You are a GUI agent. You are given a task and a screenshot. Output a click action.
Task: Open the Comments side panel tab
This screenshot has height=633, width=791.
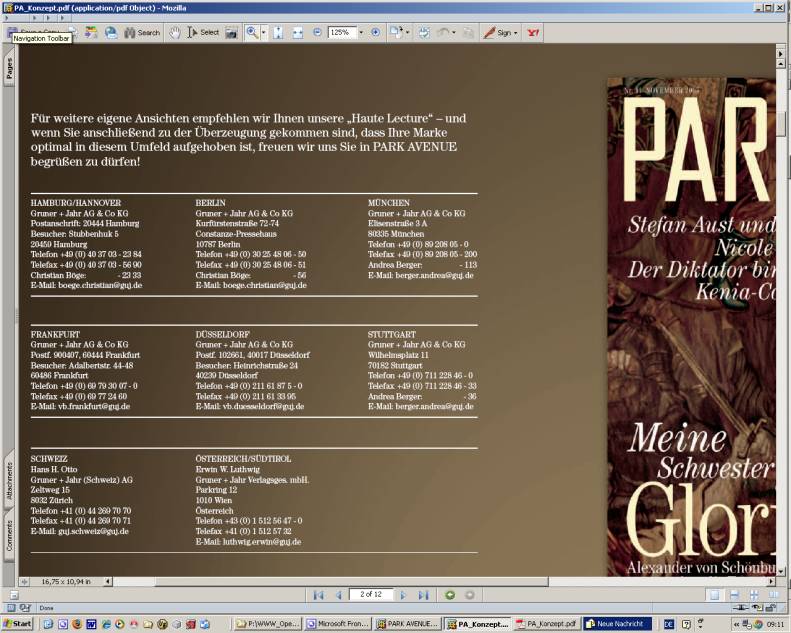click(x=9, y=536)
